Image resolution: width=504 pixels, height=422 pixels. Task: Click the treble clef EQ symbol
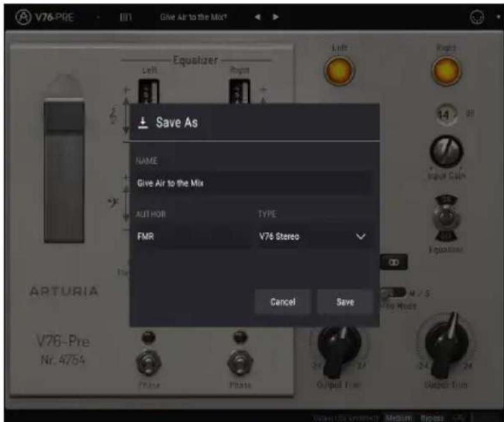tap(113, 115)
